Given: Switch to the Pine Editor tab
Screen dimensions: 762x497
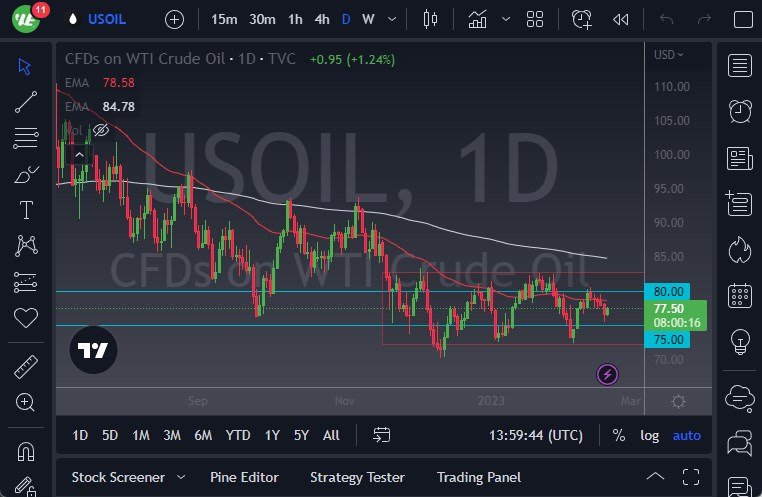Looking at the screenshot, I should (244, 477).
